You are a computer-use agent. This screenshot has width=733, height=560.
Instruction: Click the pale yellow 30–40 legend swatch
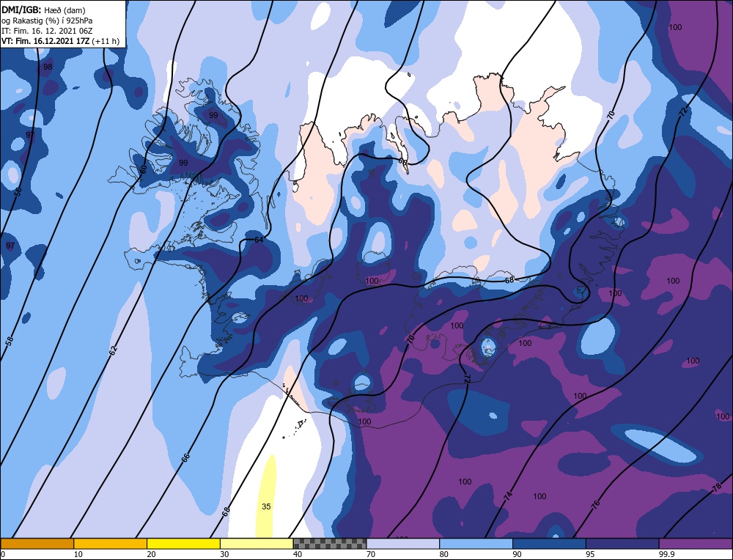pyautogui.click(x=257, y=543)
